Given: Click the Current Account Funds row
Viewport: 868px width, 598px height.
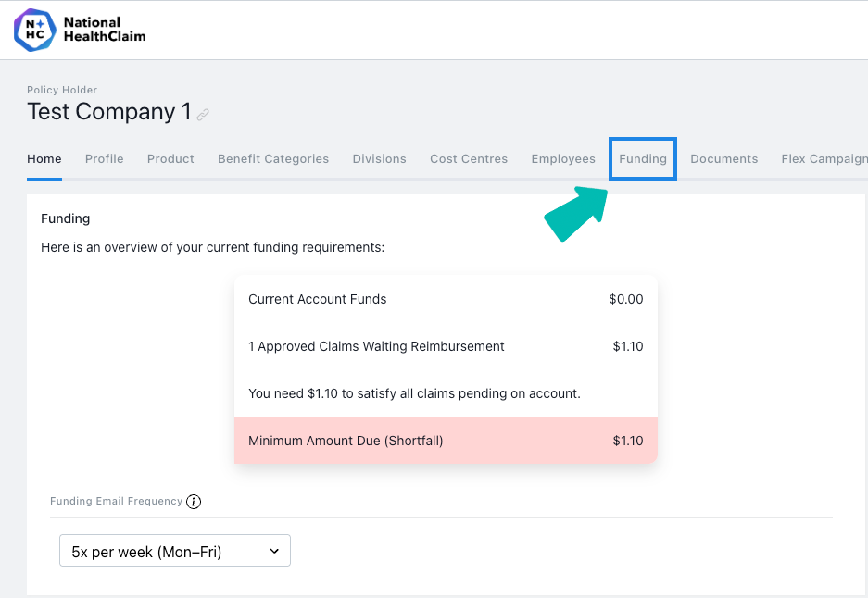Looking at the screenshot, I should click(446, 299).
